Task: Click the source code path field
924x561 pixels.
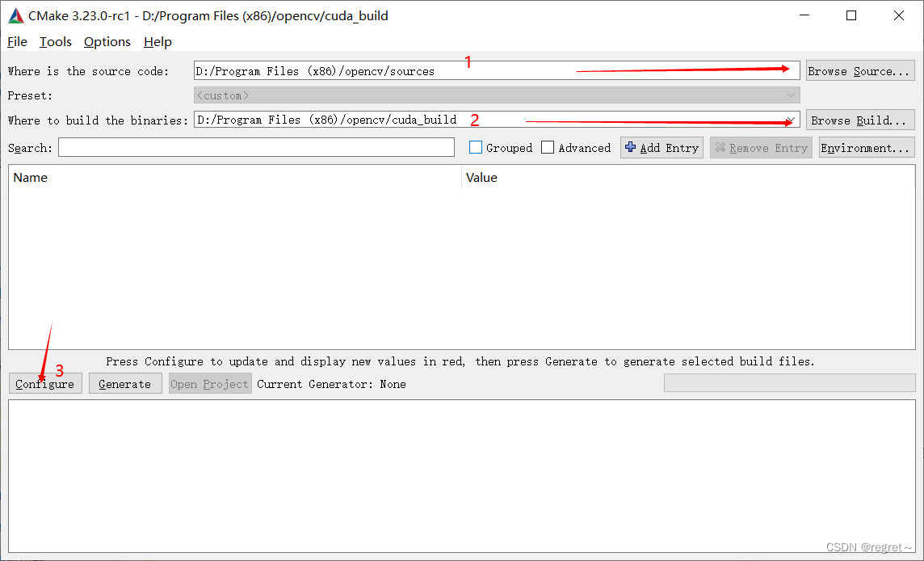Action: 496,71
